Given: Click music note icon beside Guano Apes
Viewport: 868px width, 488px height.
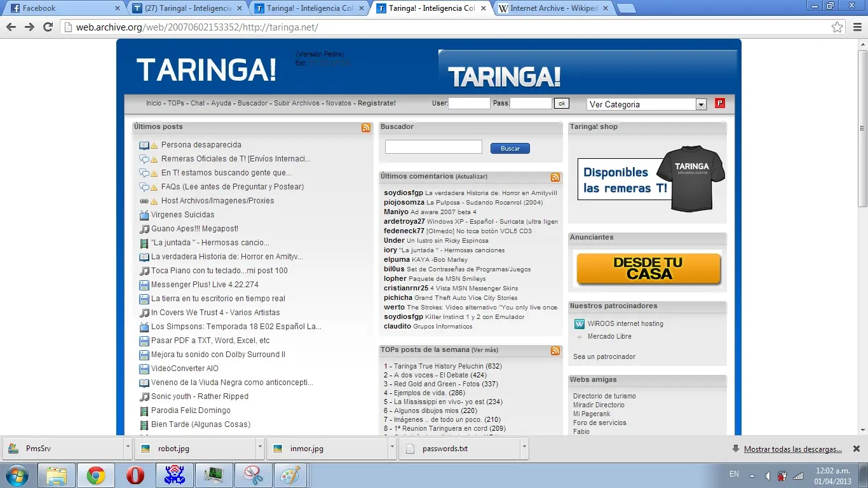Looking at the screenshot, I should point(144,229).
